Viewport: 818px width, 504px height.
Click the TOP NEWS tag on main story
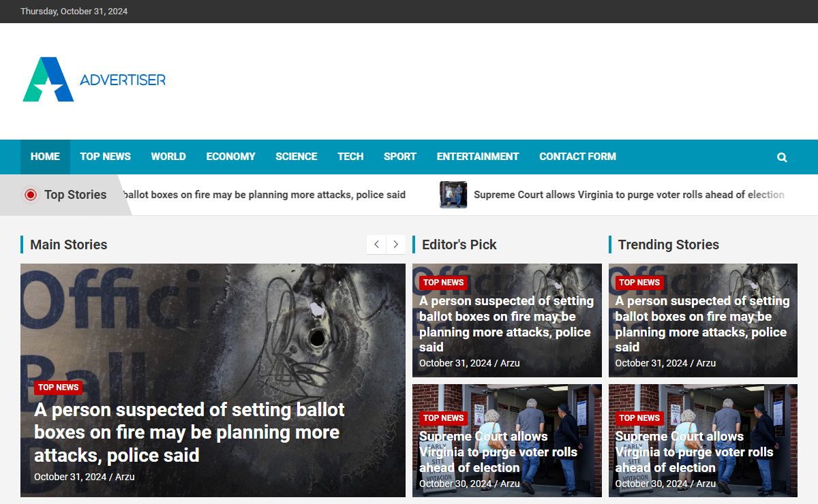(59, 388)
